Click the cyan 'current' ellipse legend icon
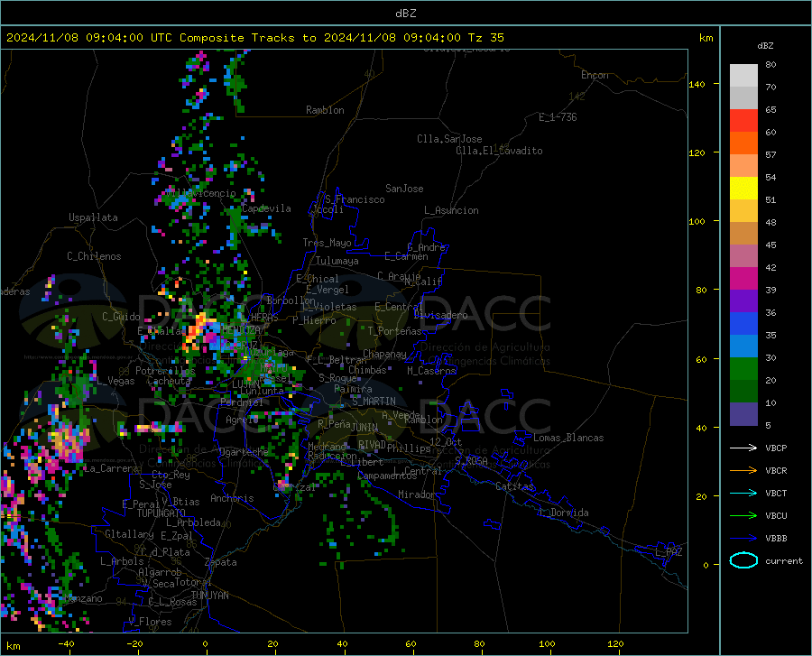This screenshot has width=812, height=656. (743, 560)
